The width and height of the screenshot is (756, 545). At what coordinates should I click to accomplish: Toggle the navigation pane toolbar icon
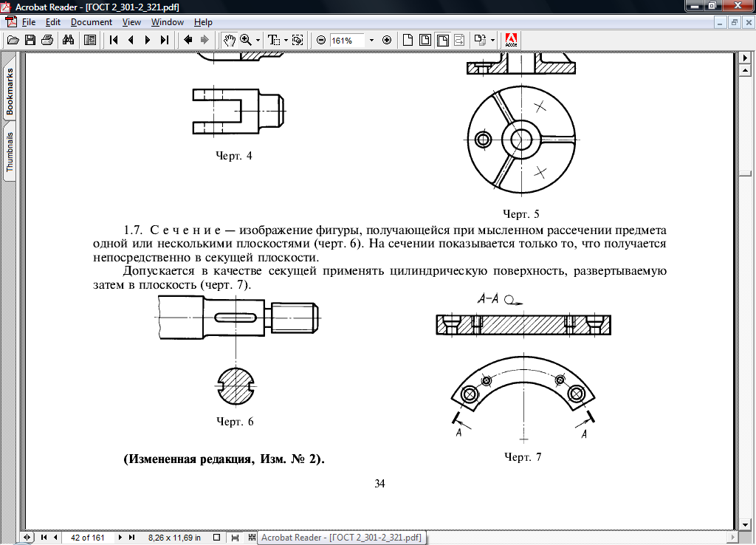89,40
